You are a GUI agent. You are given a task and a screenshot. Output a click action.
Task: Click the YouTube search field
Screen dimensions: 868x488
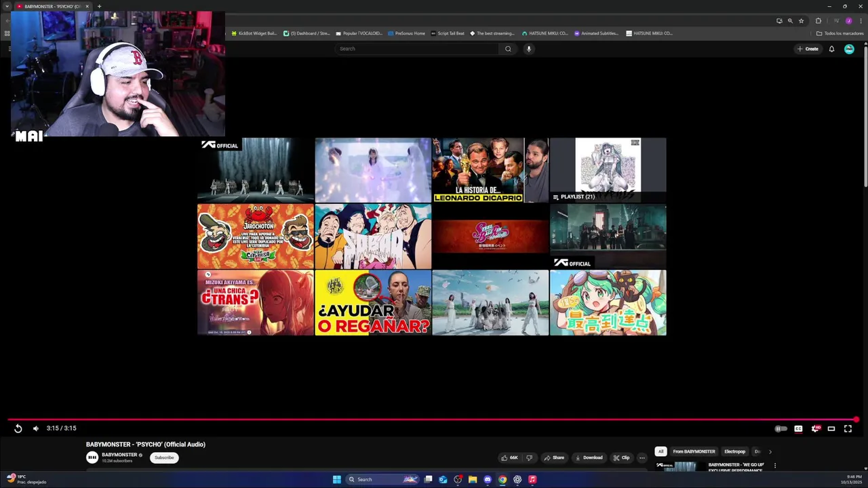tap(417, 49)
